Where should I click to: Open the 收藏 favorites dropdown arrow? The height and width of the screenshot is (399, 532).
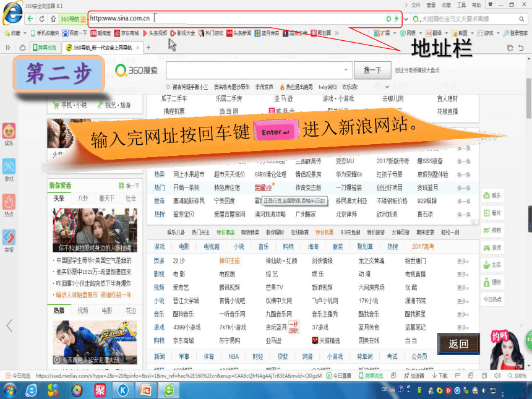[25, 33]
